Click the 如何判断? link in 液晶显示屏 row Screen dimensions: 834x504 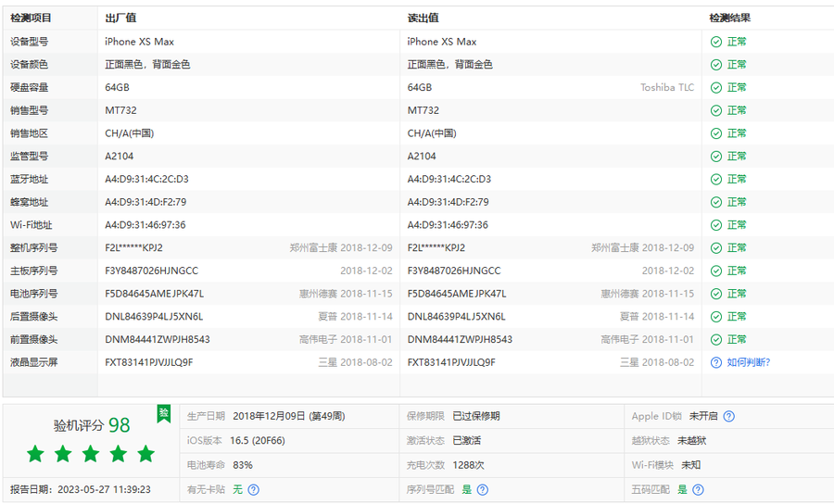coord(749,362)
